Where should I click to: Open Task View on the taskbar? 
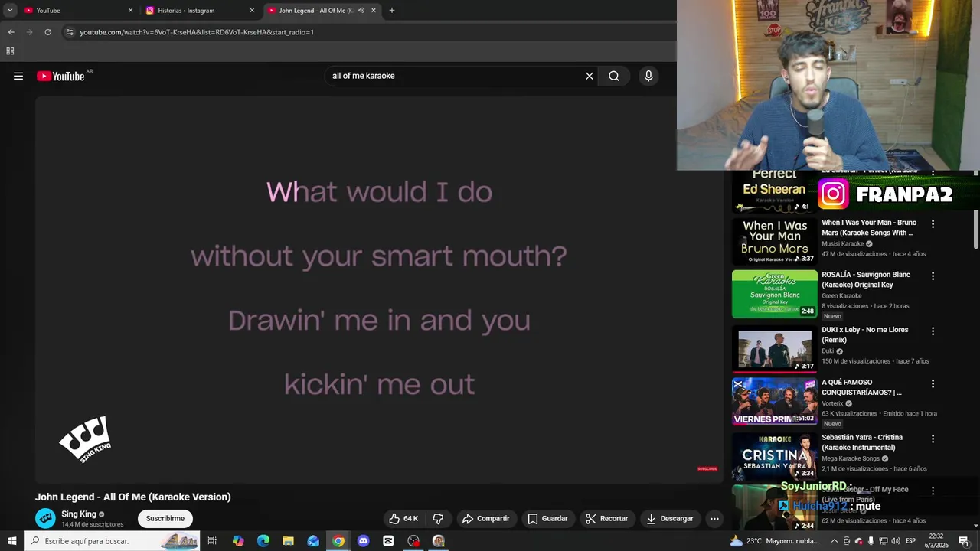(212, 541)
